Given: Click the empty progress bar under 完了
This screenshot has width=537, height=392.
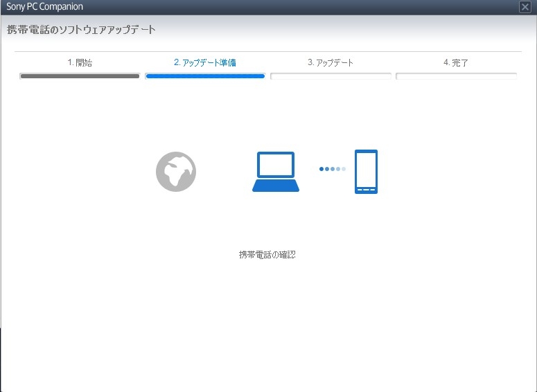Looking at the screenshot, I should click(x=456, y=76).
